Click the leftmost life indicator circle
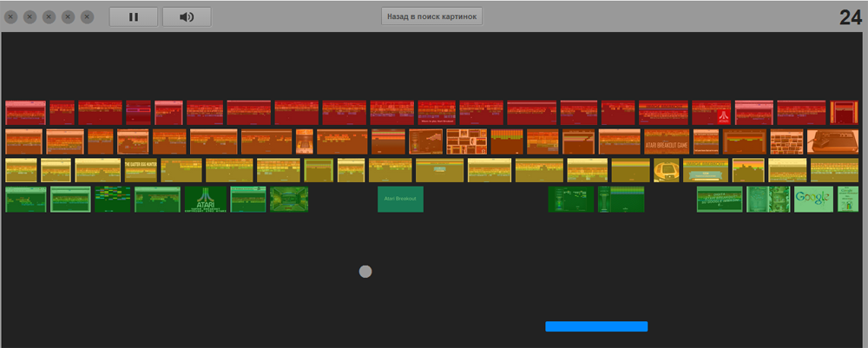Image resolution: width=868 pixels, height=348 pixels. click(11, 16)
